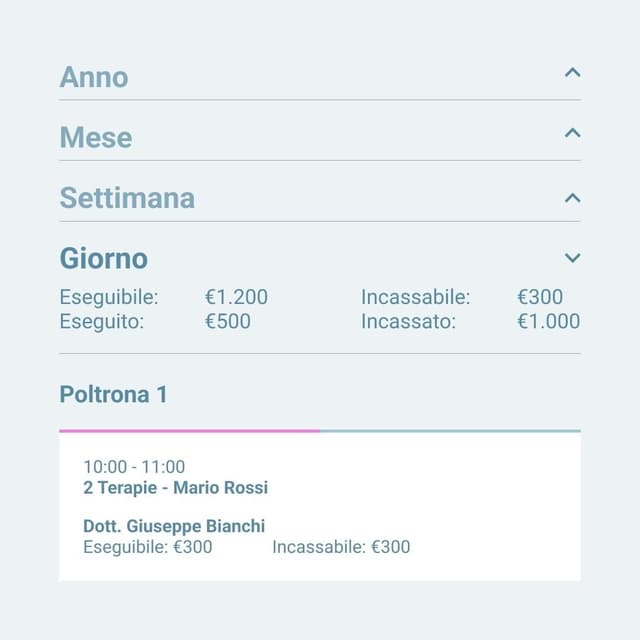
Task: Open the 2 Terapie - Mario Rossi appointment
Action: pyautogui.click(x=176, y=488)
